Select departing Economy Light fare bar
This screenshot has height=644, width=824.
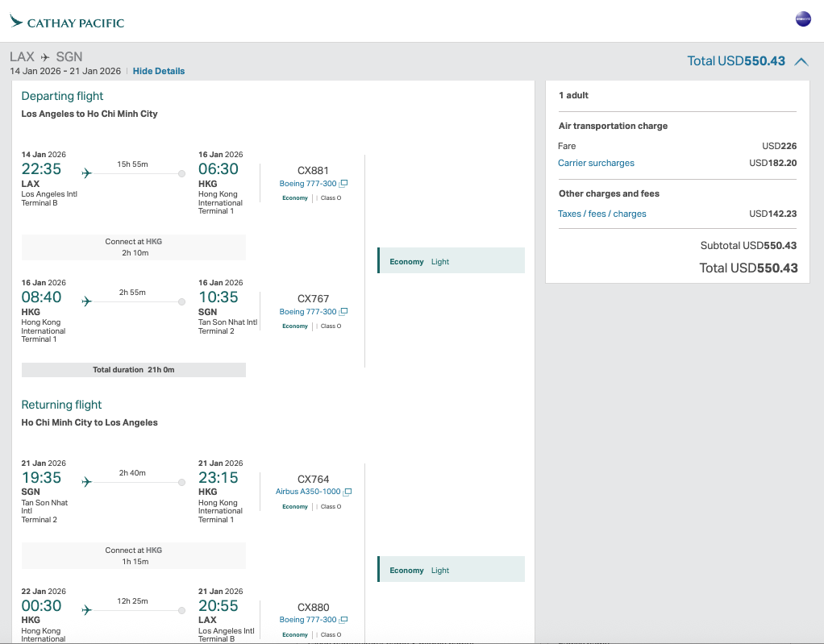(451, 261)
